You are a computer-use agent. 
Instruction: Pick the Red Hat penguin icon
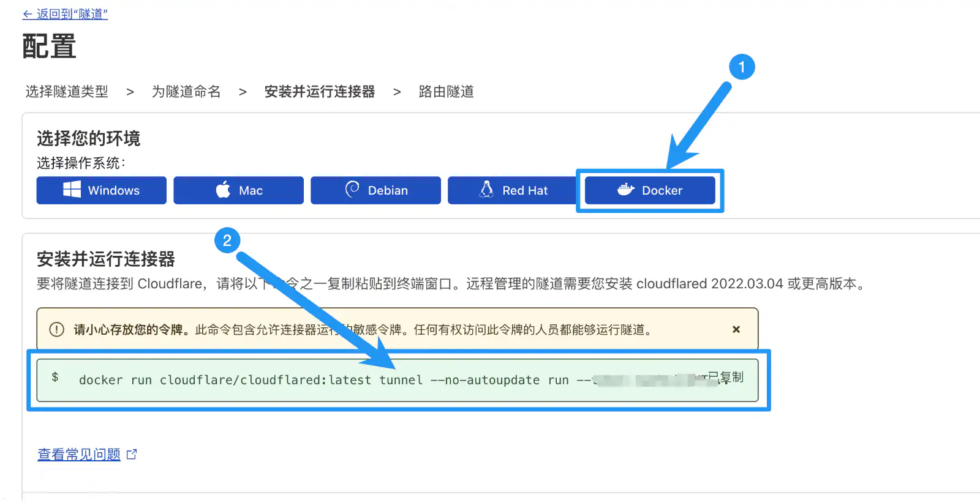coord(486,190)
